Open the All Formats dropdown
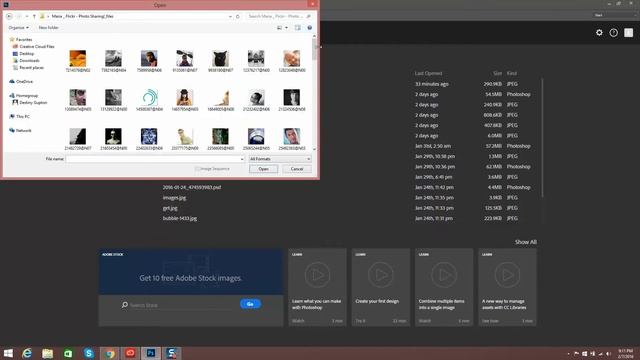Image resolution: width=640 pixels, height=360 pixels. [x=280, y=159]
